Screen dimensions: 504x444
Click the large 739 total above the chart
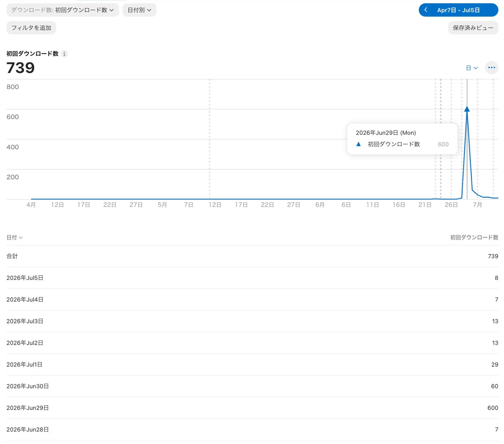tap(20, 68)
